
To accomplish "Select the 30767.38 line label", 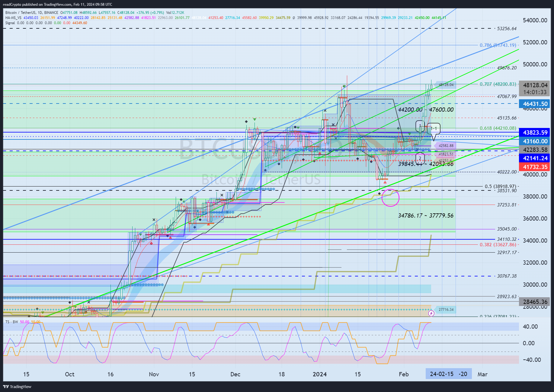I will pos(507,276).
